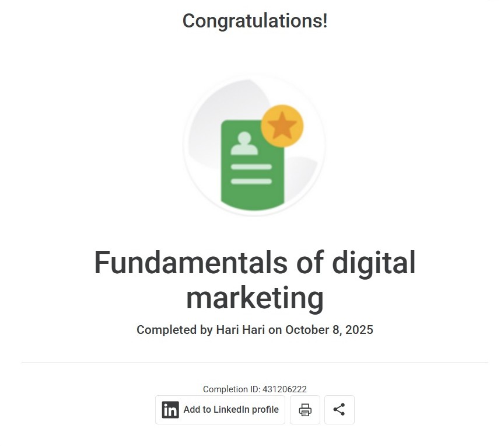Viewport: 504px width, 446px height.
Task: Click the LinkedIn logo icon
Action: point(170,410)
